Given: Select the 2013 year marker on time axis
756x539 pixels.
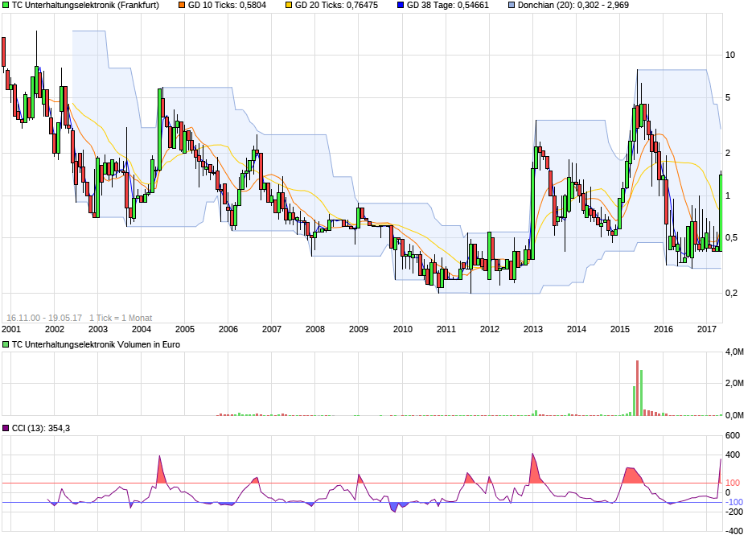Looking at the screenshot, I should 533,329.
